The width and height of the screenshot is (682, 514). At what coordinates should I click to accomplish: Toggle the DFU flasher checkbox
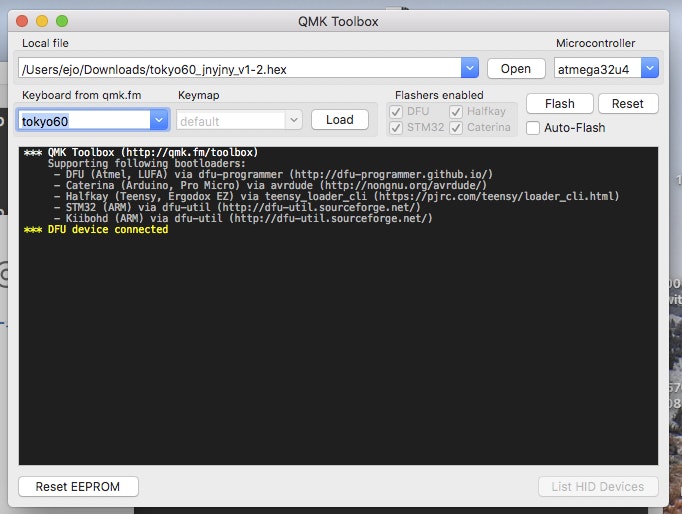[x=397, y=111]
